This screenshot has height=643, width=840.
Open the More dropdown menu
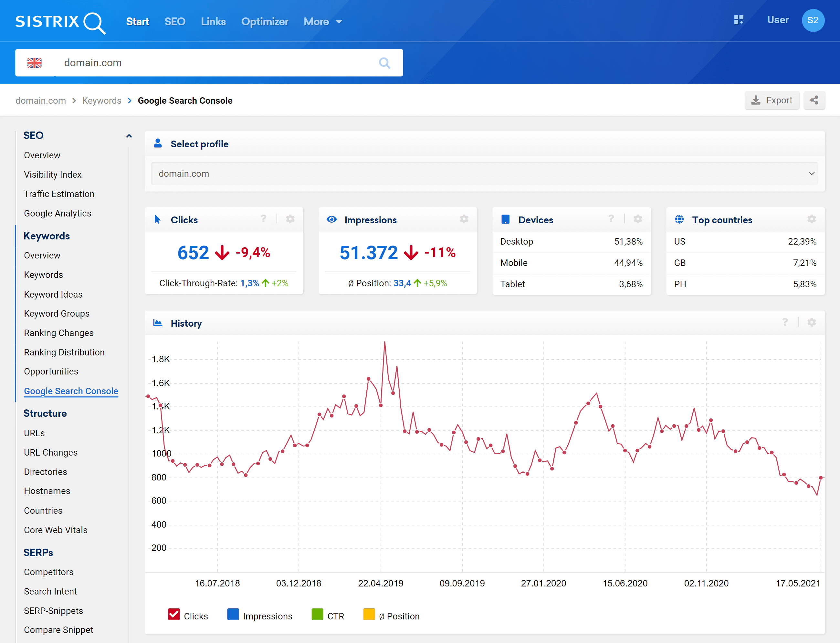(323, 21)
